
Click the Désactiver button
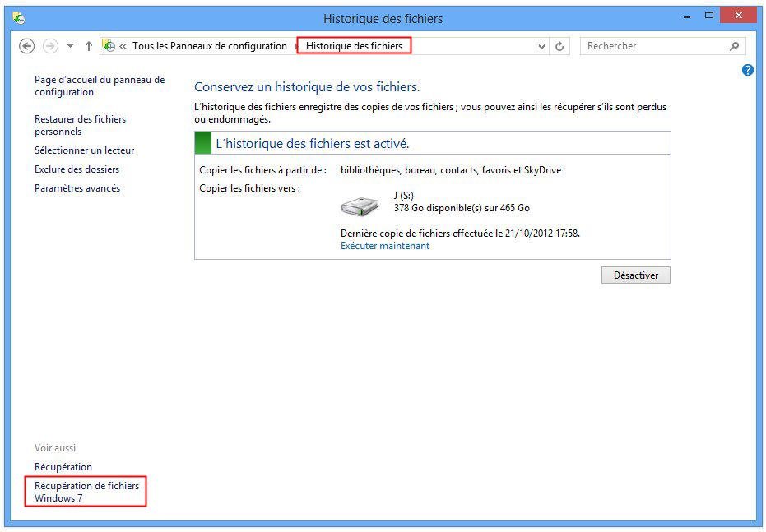(635, 275)
